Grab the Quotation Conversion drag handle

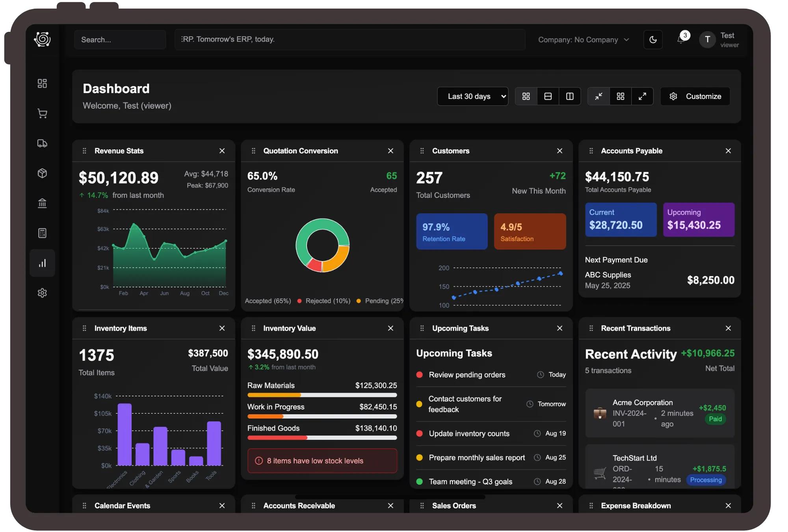[253, 151]
